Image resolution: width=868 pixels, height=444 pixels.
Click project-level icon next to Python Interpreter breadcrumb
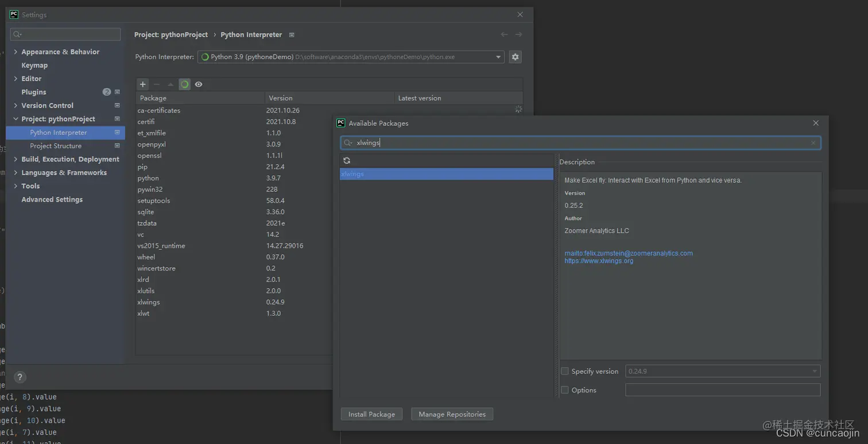(x=292, y=35)
